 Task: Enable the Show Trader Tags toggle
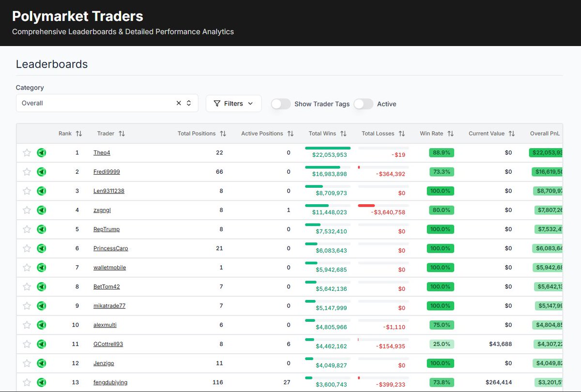point(280,103)
